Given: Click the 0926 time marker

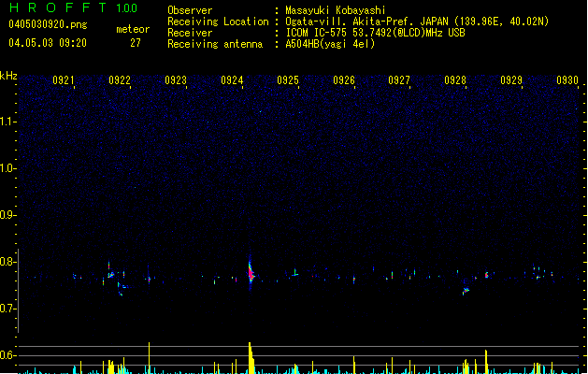Looking at the screenshot, I should (344, 80).
